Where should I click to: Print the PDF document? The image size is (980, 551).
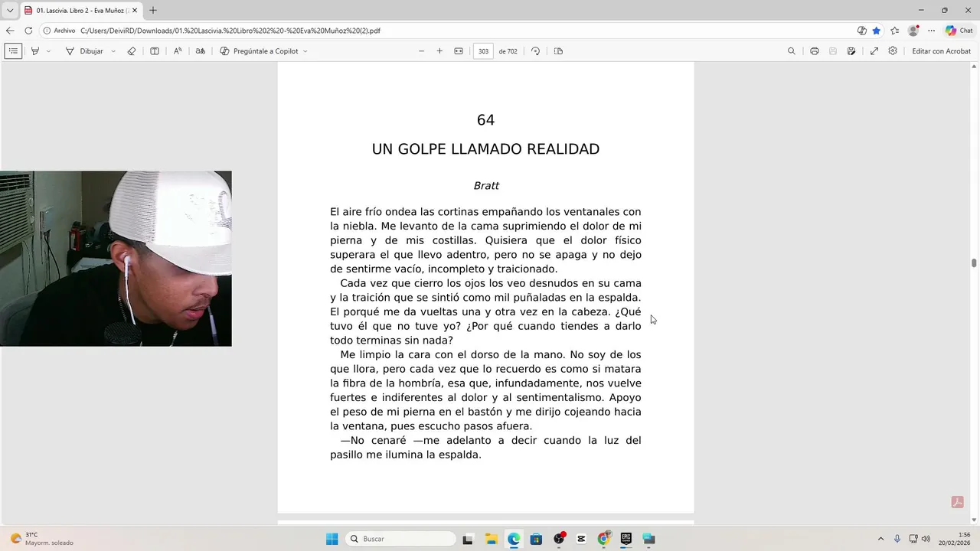coord(814,51)
